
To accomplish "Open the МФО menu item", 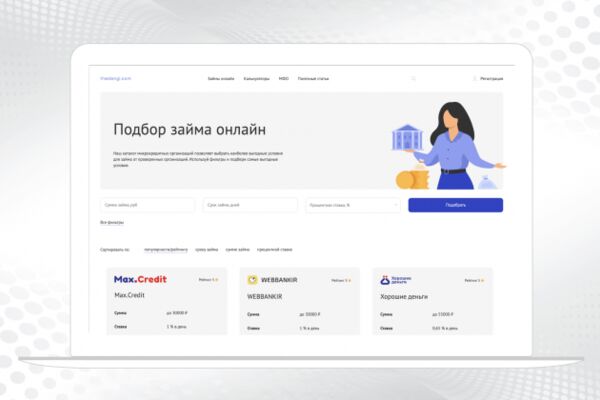I will tap(284, 78).
